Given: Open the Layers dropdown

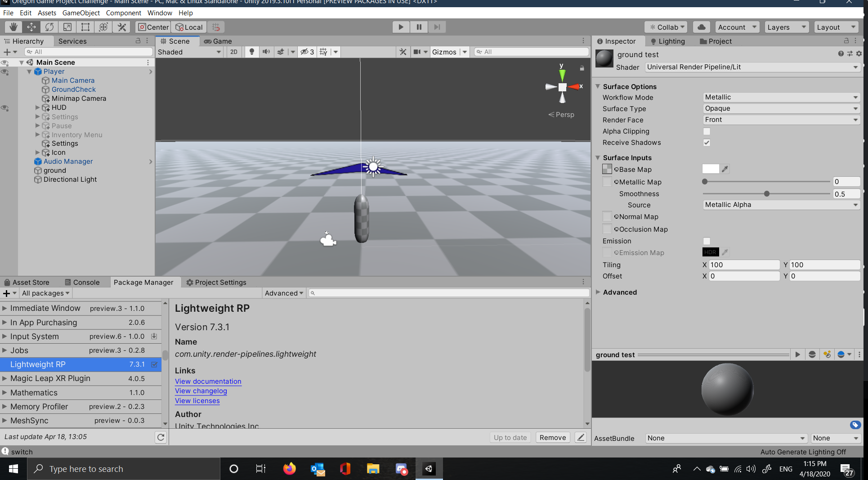Looking at the screenshot, I should click(x=786, y=27).
